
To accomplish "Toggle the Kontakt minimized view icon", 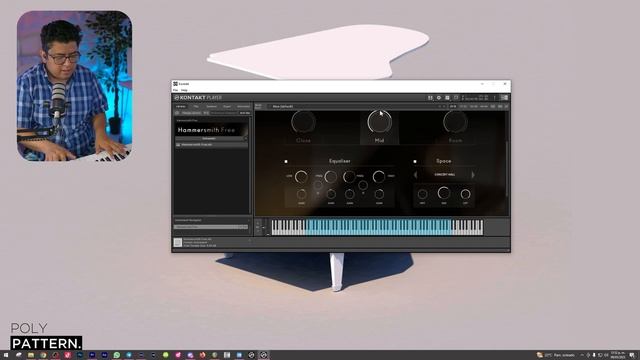I will tap(456, 98).
